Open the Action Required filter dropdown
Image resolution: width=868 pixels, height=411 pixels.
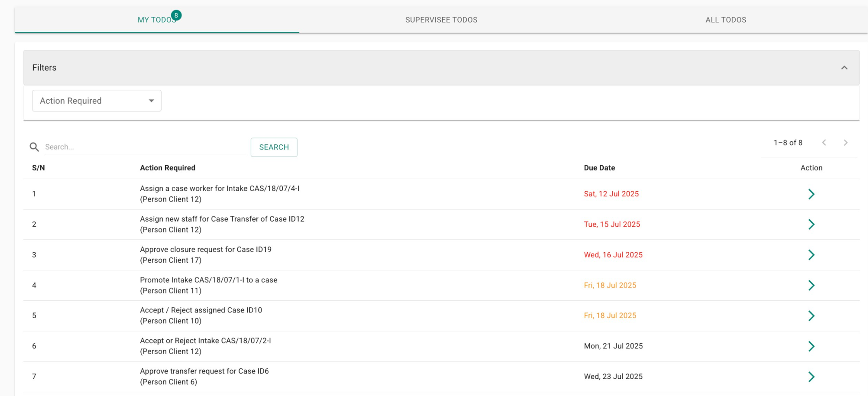point(97,101)
